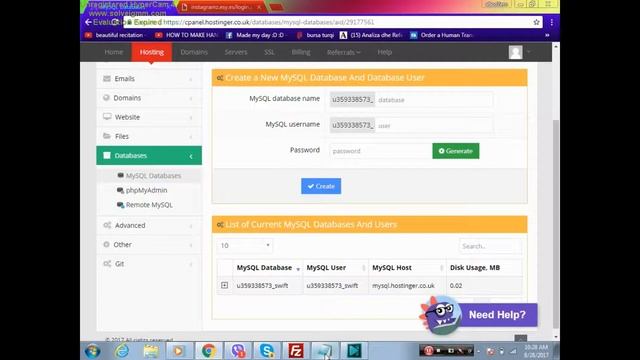Click the page vertical scrollbar
This screenshot has width=640, height=360.
click(556, 224)
